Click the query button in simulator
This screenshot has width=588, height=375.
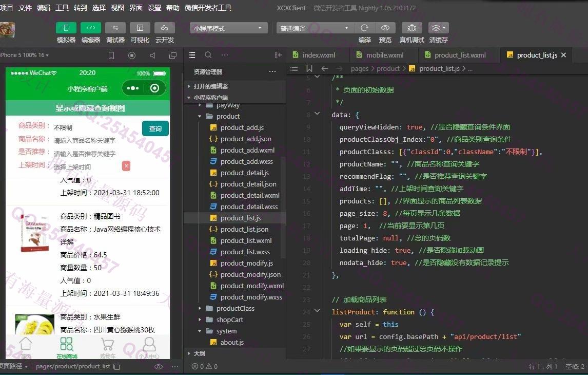[x=155, y=128]
